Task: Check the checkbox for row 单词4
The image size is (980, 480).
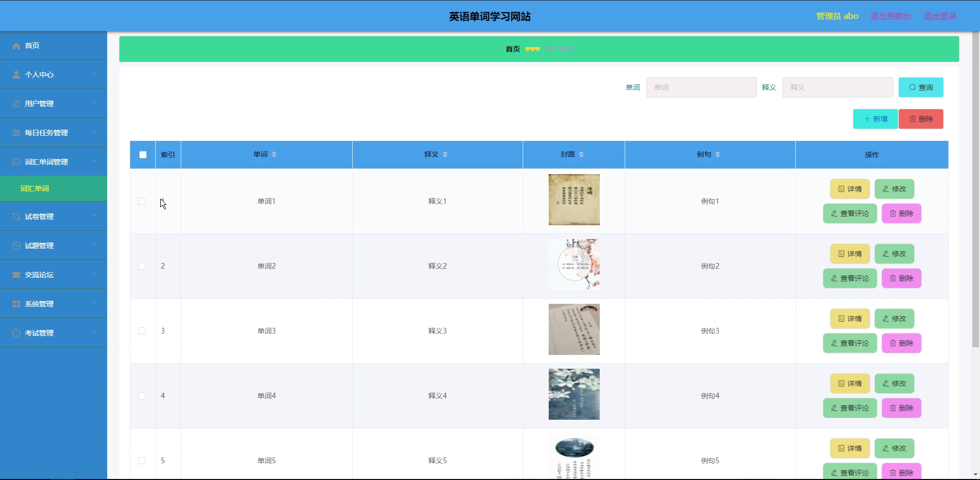Action: (142, 396)
